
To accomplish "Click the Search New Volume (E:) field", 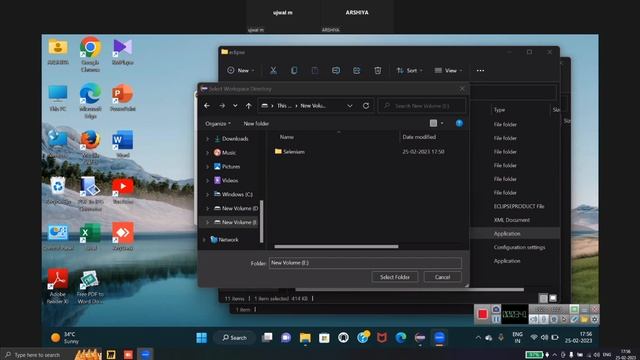I will [x=422, y=106].
